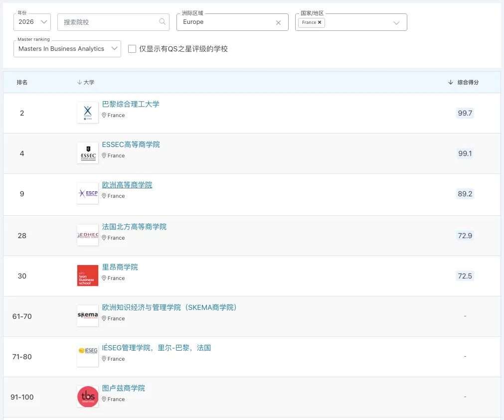
Task: Expand the 国家/地区 dropdown
Action: click(396, 22)
